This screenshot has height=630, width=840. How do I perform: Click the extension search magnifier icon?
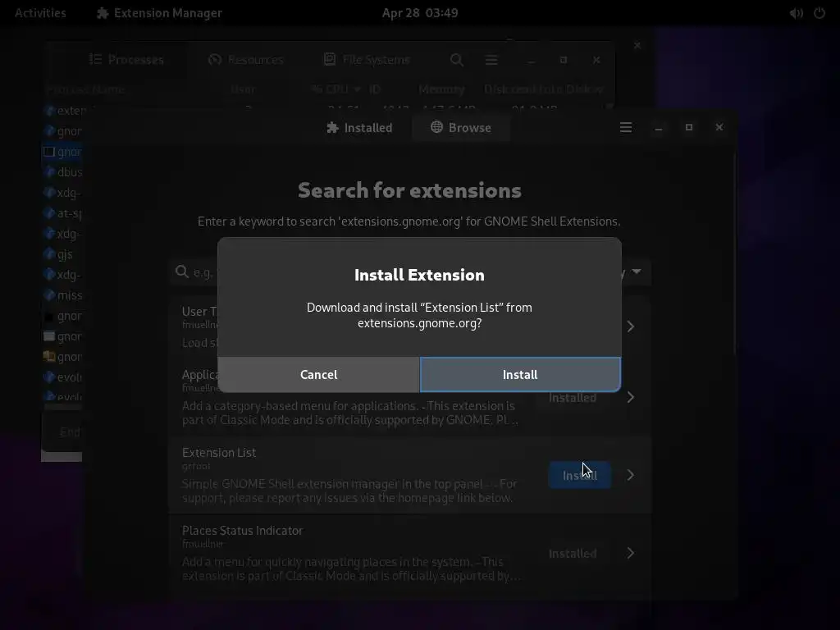(x=182, y=272)
